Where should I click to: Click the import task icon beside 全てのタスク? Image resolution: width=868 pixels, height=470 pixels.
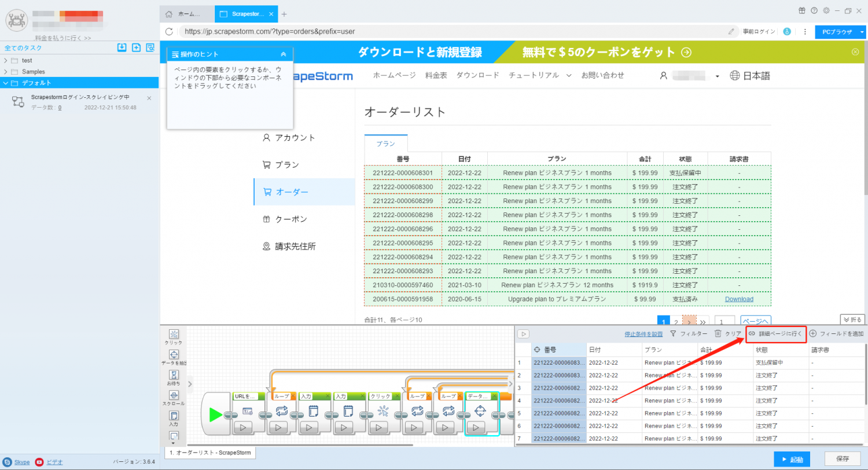122,48
